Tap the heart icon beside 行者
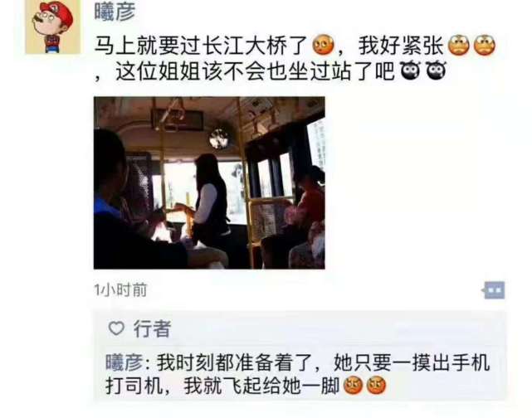This screenshot has height=418, width=532. 116,328
